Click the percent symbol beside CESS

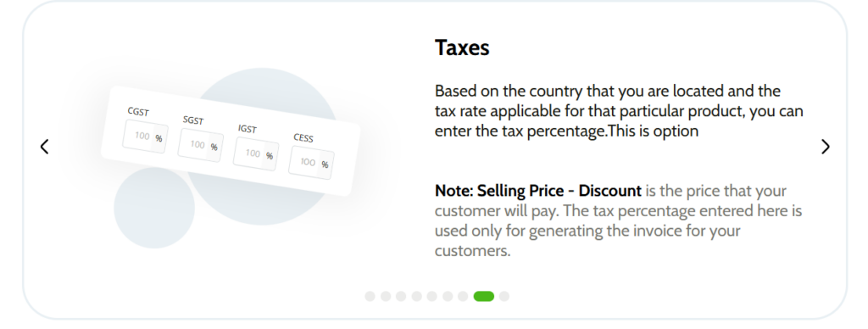[x=325, y=164]
